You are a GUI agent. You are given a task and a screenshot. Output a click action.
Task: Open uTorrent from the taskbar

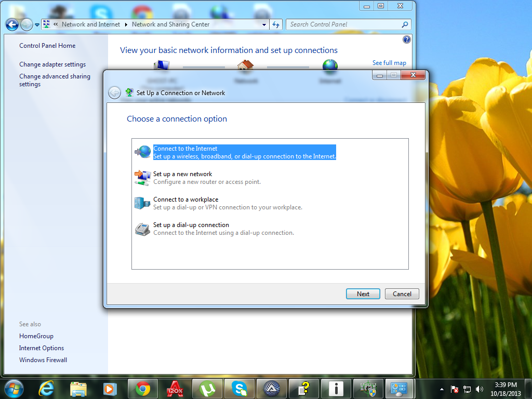208,388
